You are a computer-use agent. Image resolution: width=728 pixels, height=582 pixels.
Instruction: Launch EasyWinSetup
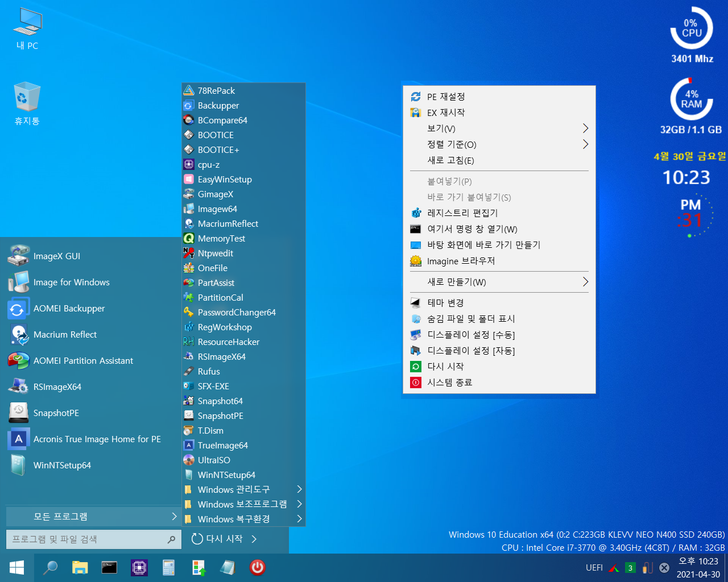click(243, 180)
